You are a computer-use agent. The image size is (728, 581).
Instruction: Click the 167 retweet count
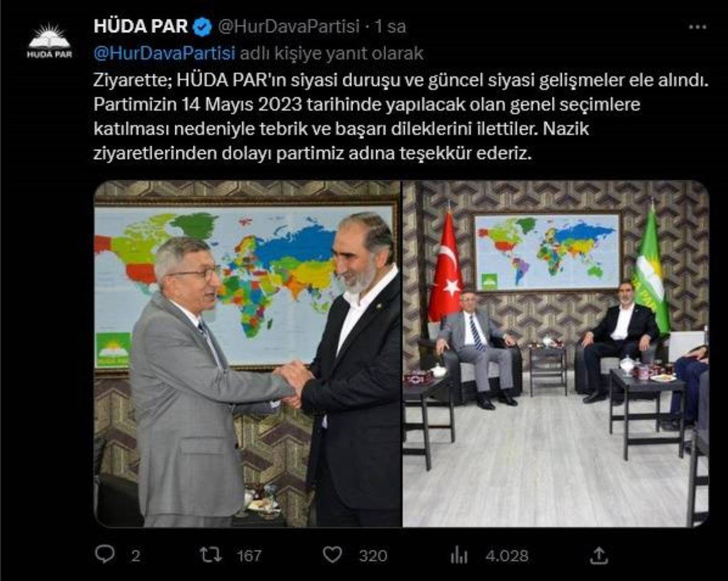point(249,555)
